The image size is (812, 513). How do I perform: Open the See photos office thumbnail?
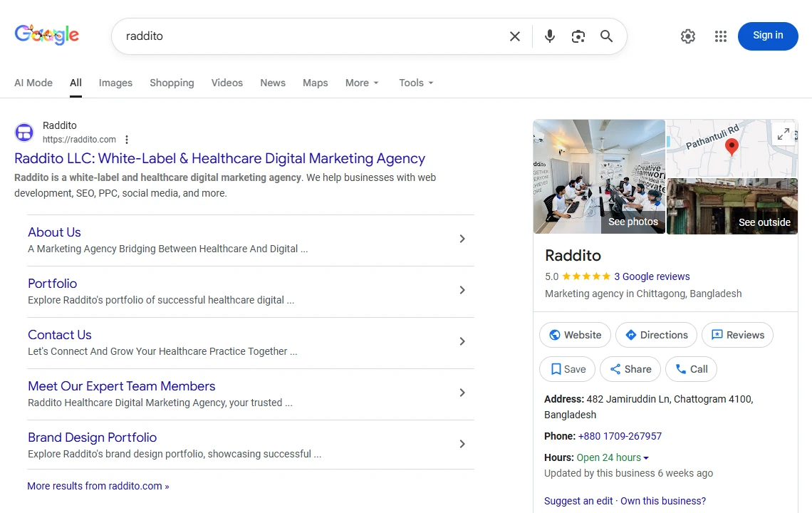point(599,177)
